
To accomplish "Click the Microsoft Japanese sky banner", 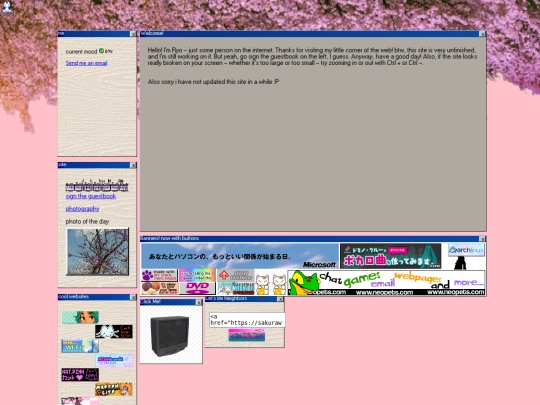I will 240,256.
